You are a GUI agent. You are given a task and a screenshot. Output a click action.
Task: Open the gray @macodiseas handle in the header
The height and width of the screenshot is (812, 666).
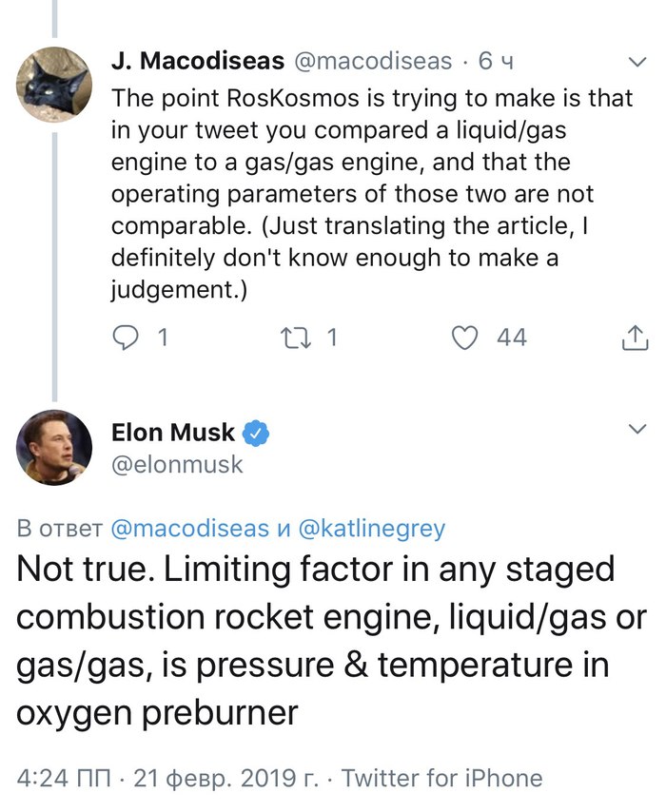click(373, 62)
